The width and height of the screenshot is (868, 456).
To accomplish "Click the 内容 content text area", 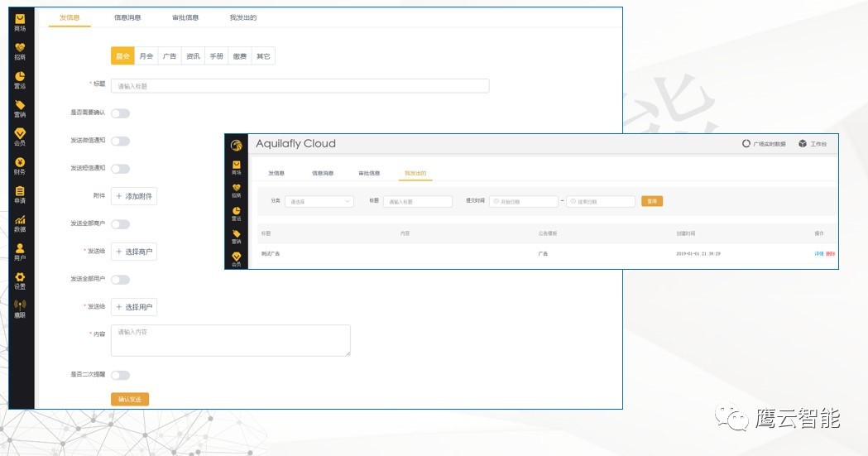I will (x=231, y=340).
